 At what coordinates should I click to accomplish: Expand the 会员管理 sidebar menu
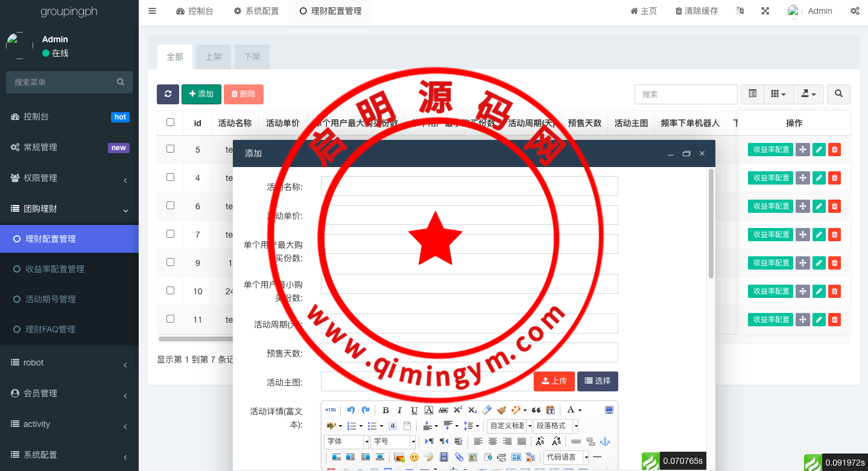(x=69, y=393)
